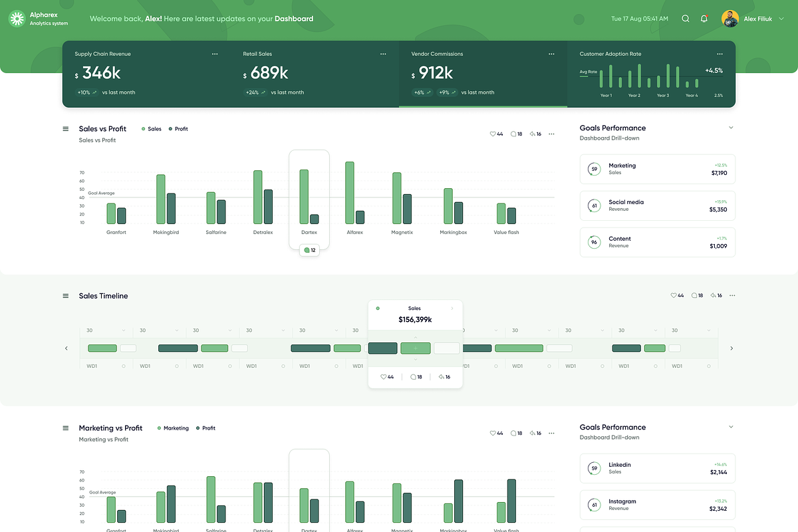
Task: Expand the Alex Filiuk account dropdown chevron
Action: 781,19
